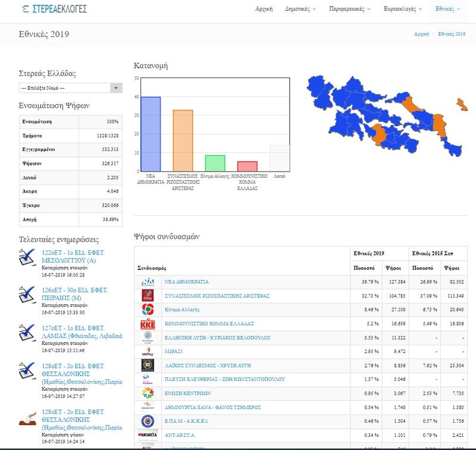Click the Ελληνική Λύση party logo

click(148, 337)
